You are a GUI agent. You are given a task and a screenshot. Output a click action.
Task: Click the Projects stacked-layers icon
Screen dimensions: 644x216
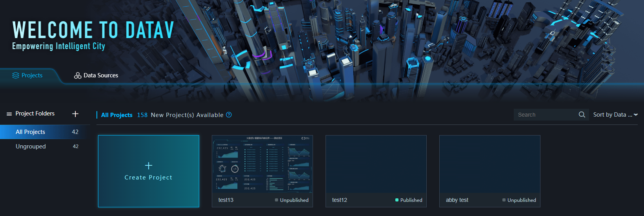pos(16,75)
